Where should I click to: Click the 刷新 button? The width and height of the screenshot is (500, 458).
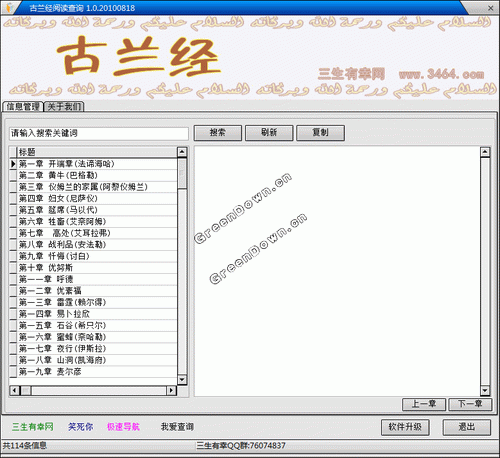[269, 133]
